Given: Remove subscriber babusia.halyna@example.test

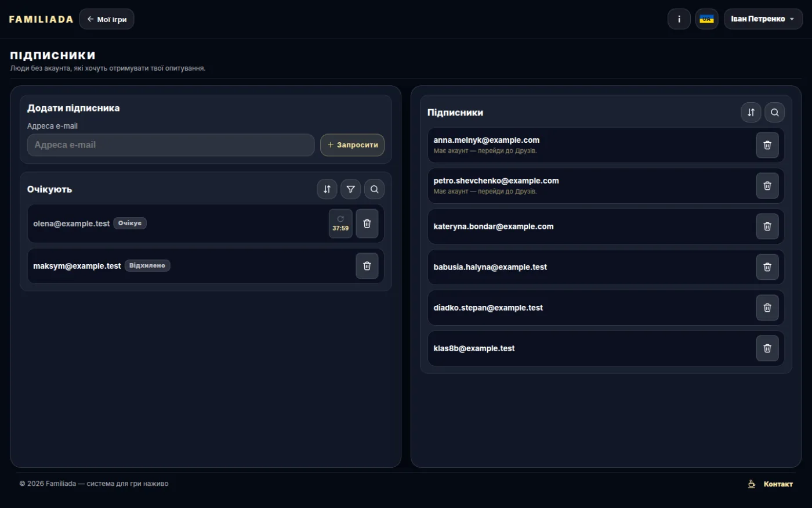Looking at the screenshot, I should point(767,267).
